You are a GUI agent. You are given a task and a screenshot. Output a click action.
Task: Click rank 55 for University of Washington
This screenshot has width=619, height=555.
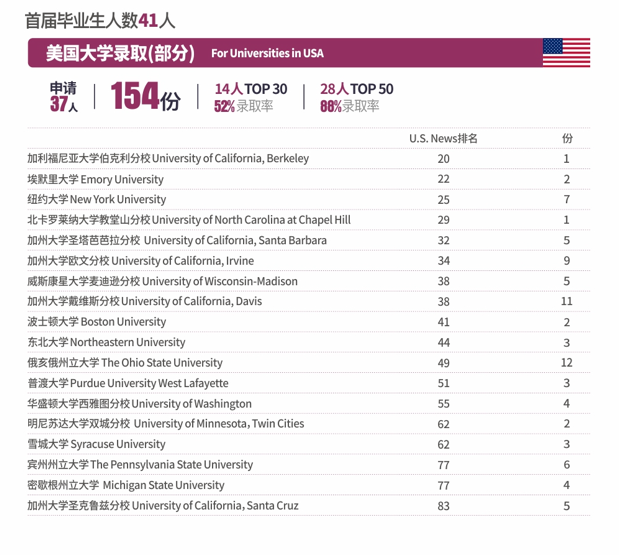point(443,404)
